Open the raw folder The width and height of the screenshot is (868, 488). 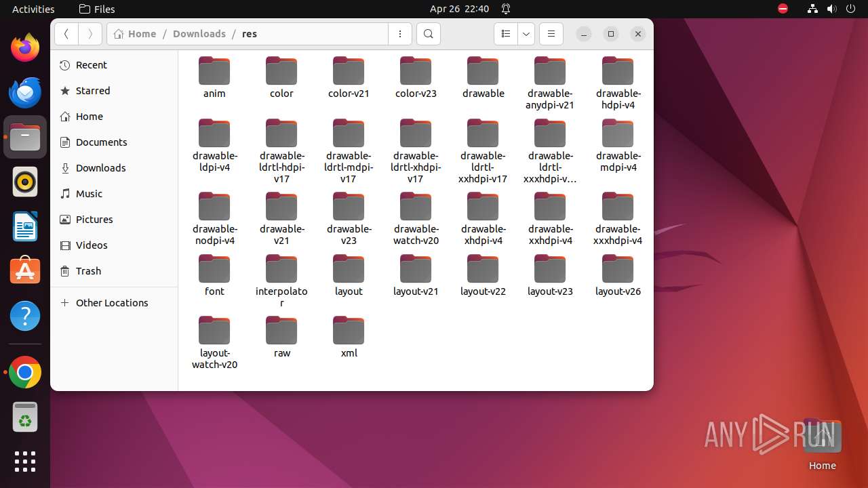click(281, 338)
